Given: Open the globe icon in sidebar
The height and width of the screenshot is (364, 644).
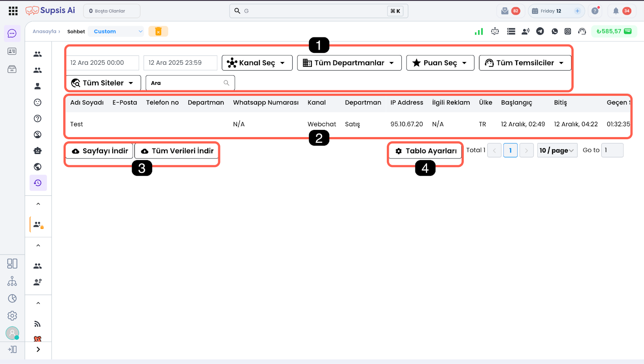Looking at the screenshot, I should [x=38, y=167].
